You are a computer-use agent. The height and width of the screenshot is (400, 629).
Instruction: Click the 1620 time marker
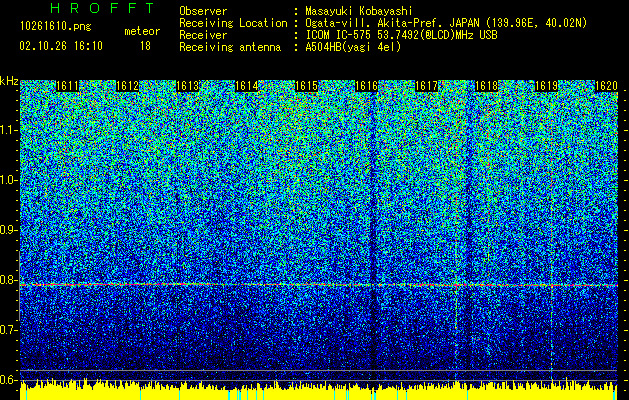point(606,86)
